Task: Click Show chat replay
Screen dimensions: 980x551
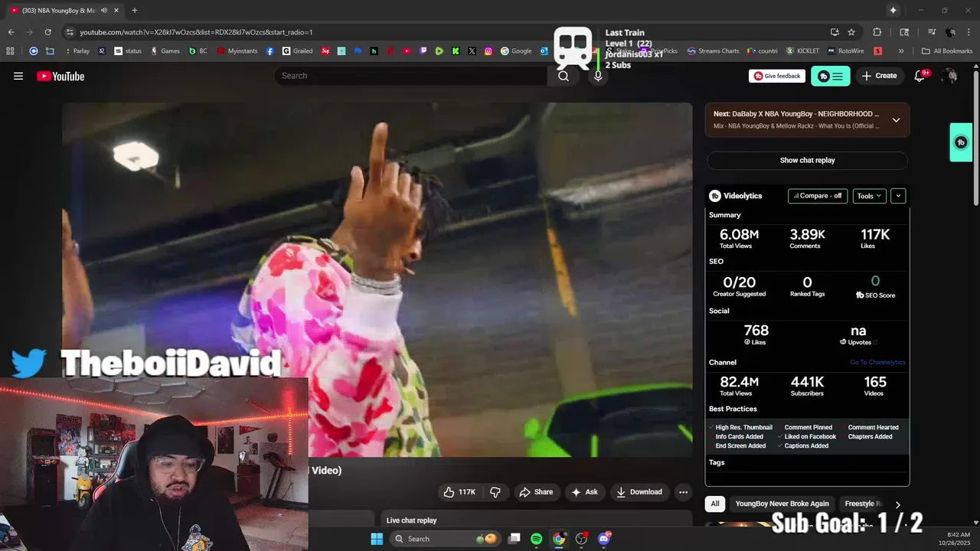Action: tap(807, 160)
